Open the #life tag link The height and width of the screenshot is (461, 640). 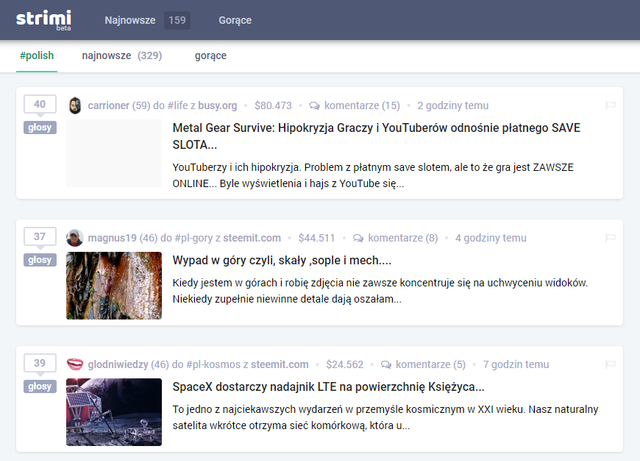click(x=178, y=105)
